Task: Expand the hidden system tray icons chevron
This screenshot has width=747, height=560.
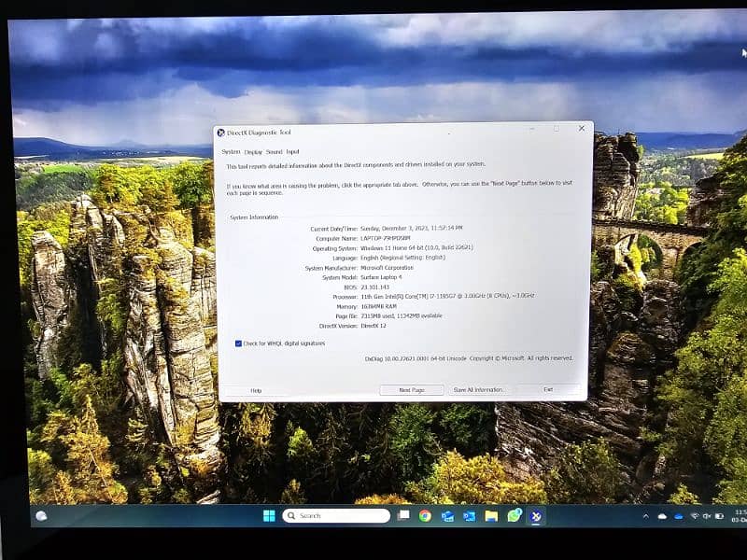Action: (x=645, y=516)
